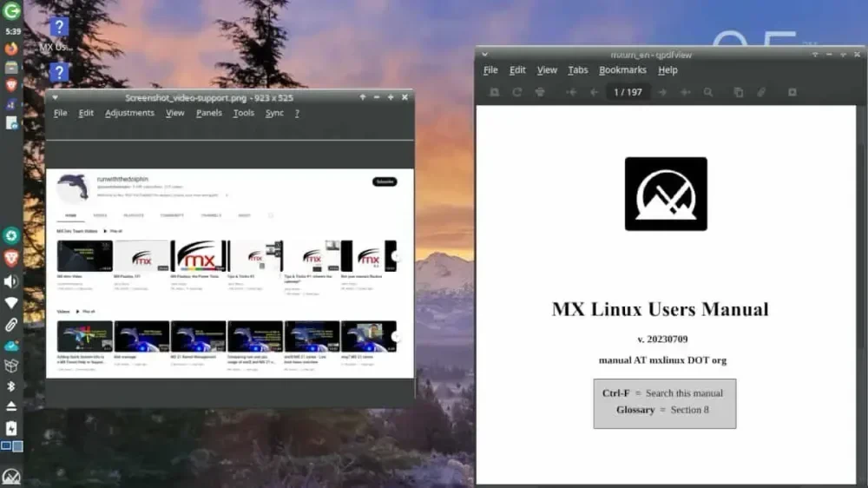
Task: Close the Screenshot_video-support.png window
Action: (x=404, y=97)
